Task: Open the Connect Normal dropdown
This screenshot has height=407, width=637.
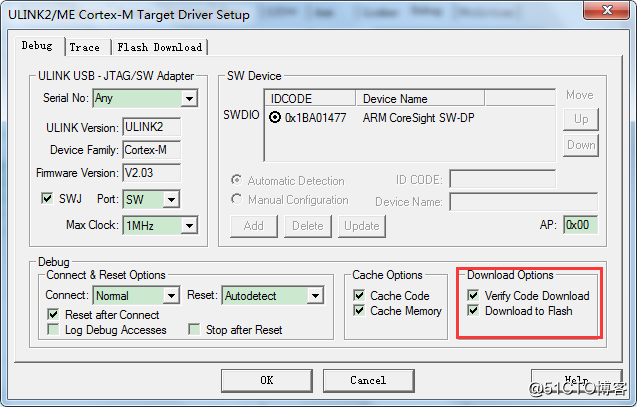Action: [x=171, y=296]
